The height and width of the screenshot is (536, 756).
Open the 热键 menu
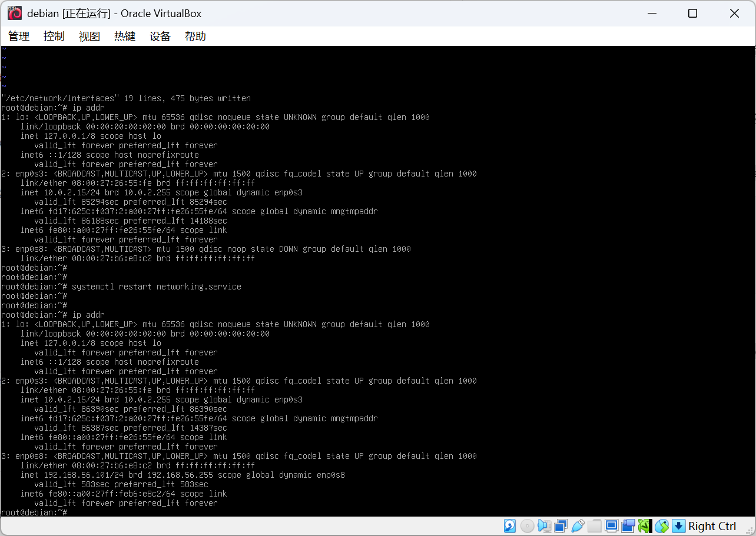pyautogui.click(x=125, y=36)
